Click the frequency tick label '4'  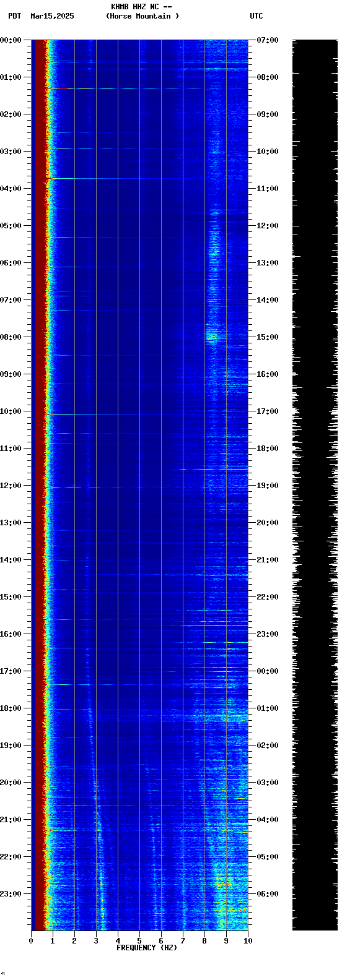point(118,941)
